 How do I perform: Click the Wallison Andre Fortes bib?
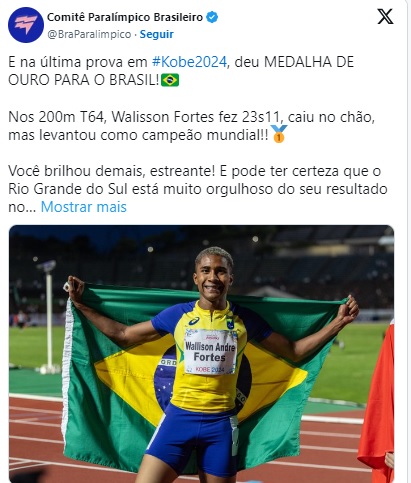(x=210, y=352)
